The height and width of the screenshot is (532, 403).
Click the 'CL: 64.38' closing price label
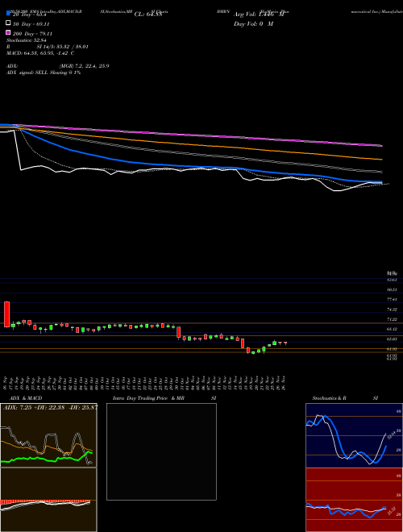coord(148,15)
